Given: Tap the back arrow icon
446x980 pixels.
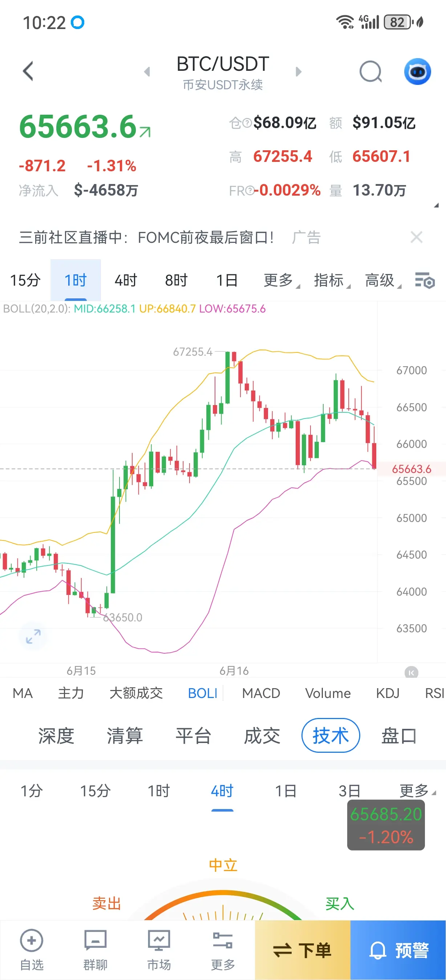Looking at the screenshot, I should (x=28, y=71).
